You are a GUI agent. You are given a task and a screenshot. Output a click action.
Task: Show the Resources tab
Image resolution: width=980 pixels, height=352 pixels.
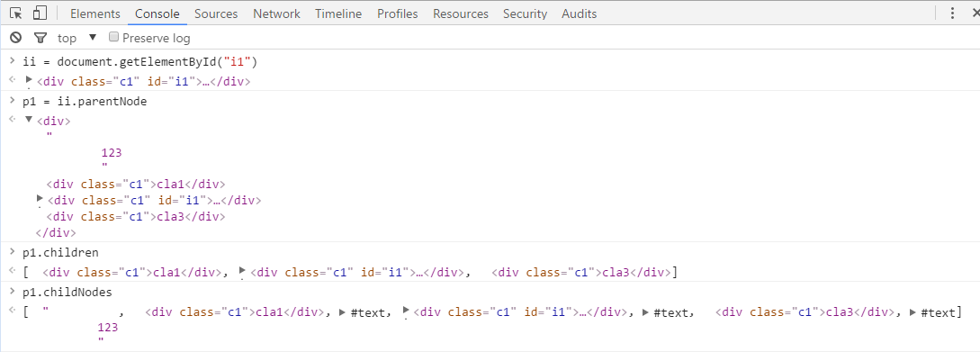pos(460,14)
